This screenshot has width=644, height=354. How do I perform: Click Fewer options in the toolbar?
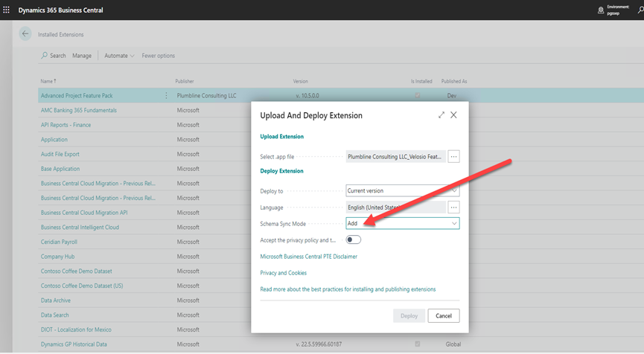click(158, 55)
